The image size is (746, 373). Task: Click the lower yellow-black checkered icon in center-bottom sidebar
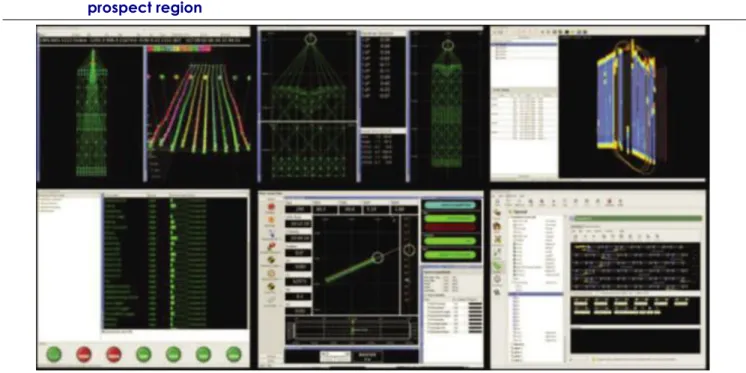272,287
